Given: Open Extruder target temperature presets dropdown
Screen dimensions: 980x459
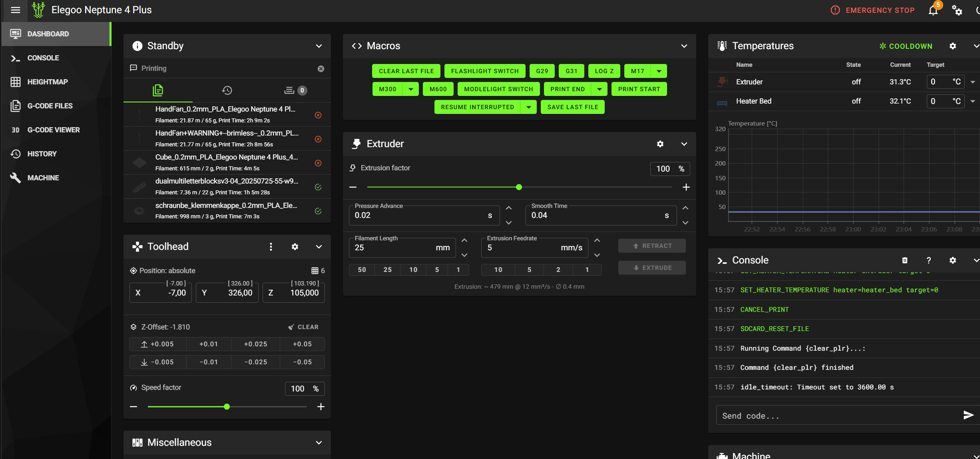Looking at the screenshot, I should 973,82.
